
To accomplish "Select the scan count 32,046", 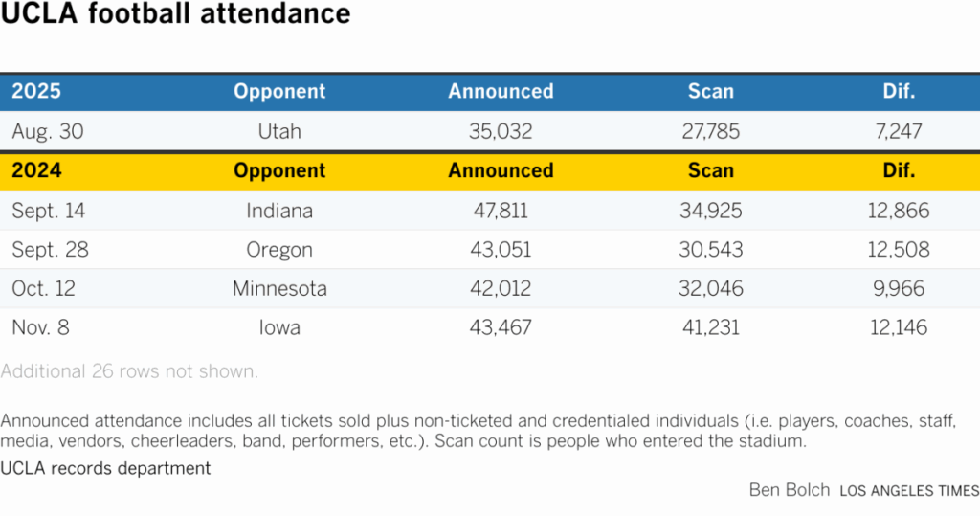I will pos(710,289).
